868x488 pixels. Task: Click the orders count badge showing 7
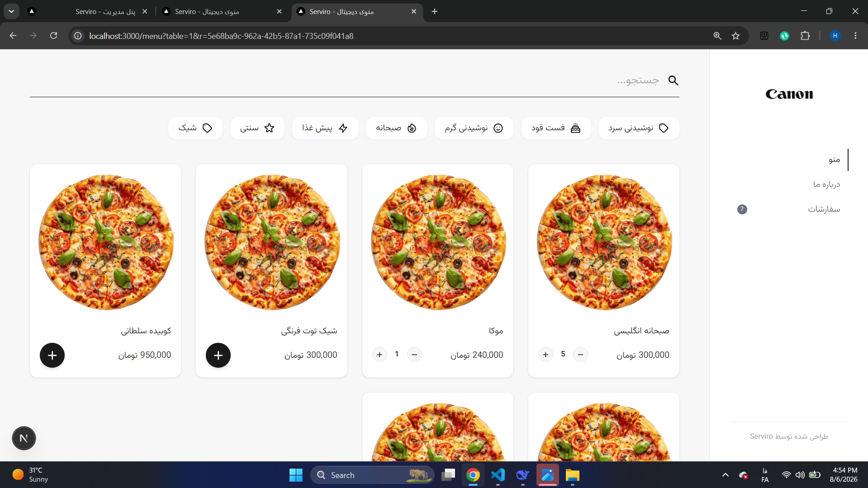742,209
